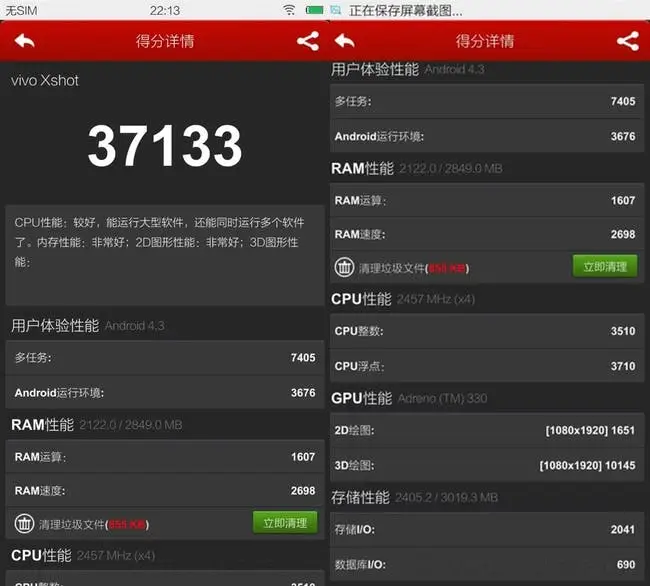Tap RAM性能 header in right screenshot
This screenshot has width=650, height=586.
(417, 168)
